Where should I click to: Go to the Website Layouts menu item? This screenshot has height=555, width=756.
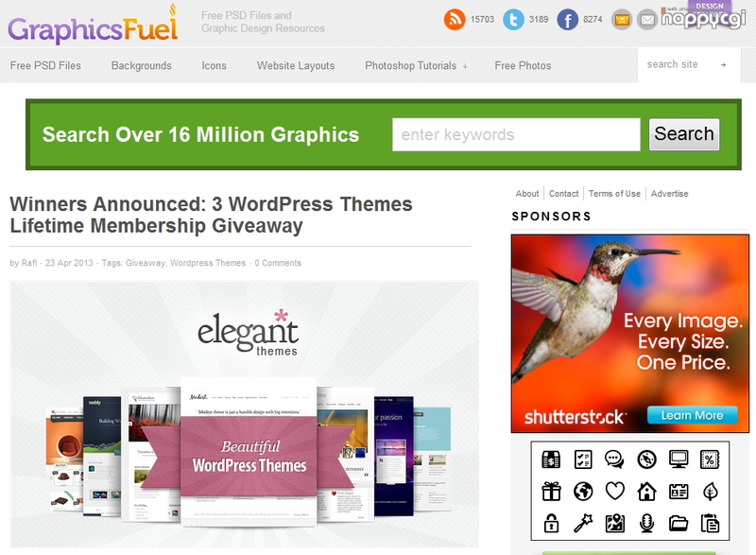(296, 65)
